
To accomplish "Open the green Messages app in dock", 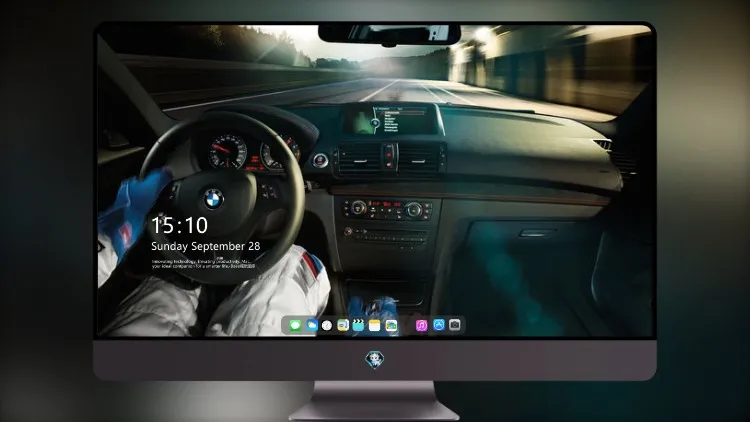I will click(295, 326).
